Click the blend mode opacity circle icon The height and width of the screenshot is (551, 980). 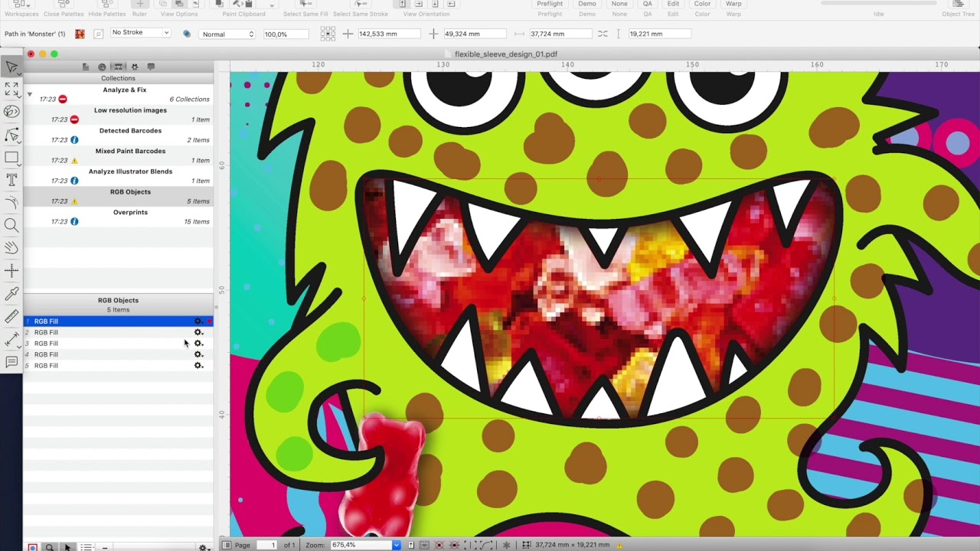point(187,34)
